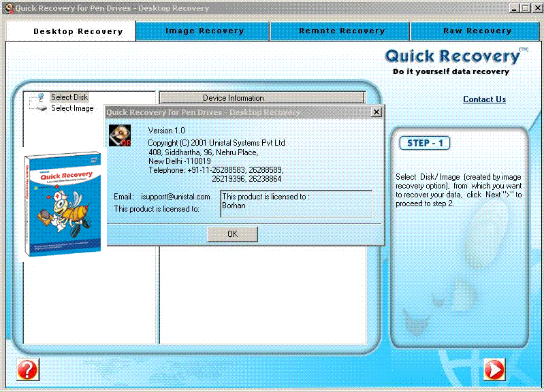Open the Remote Recovery tab
This screenshot has height=392, width=544.
340,31
